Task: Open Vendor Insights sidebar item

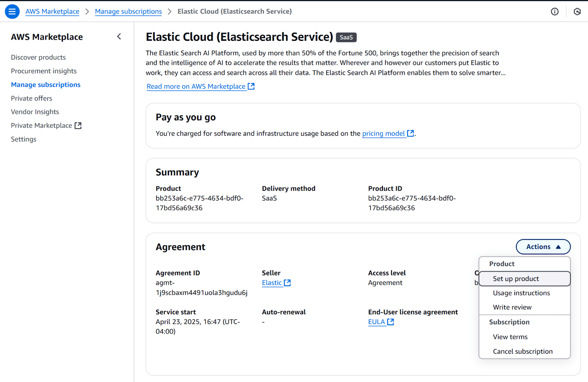Action: [35, 112]
